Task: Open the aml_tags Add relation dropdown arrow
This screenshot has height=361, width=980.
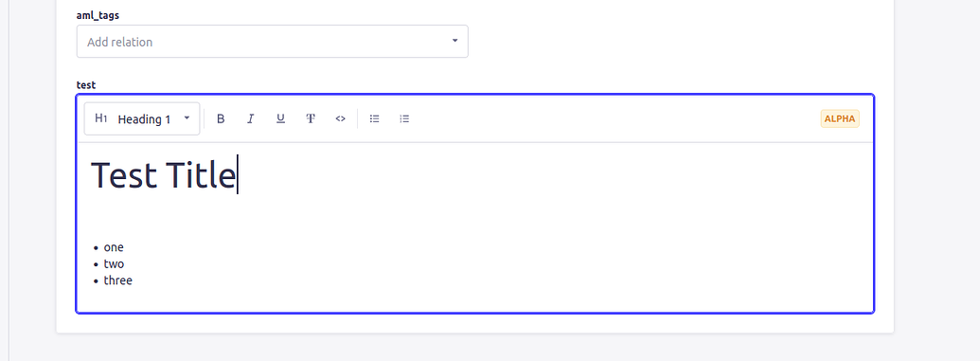Action: (x=455, y=41)
